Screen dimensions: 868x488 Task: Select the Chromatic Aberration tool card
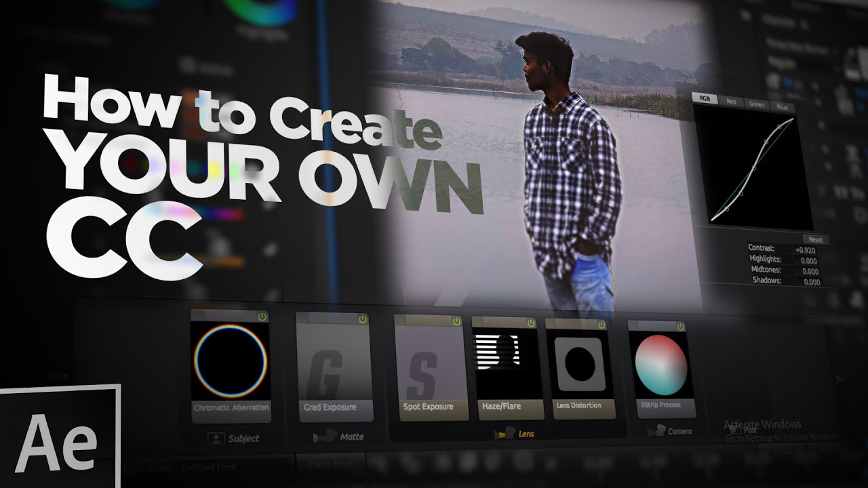coord(231,367)
